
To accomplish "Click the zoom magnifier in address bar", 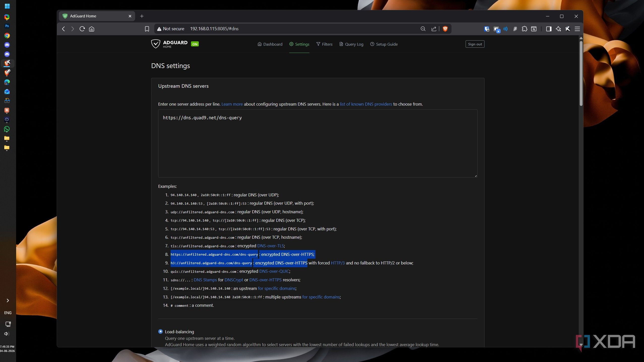I will coord(423,29).
